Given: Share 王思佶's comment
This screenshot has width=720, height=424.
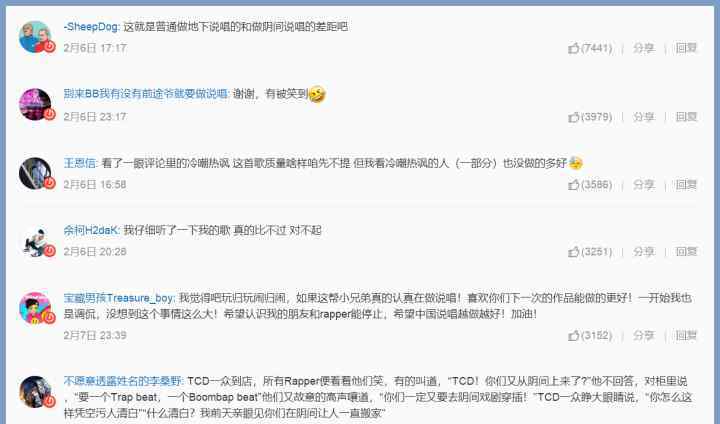Looking at the screenshot, I should tap(643, 185).
